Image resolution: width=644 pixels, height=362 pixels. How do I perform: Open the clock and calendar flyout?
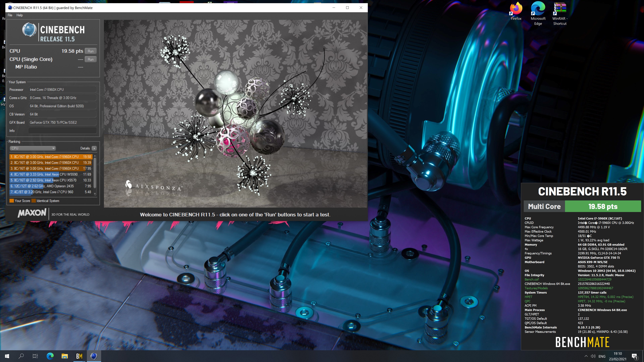[x=618, y=356]
